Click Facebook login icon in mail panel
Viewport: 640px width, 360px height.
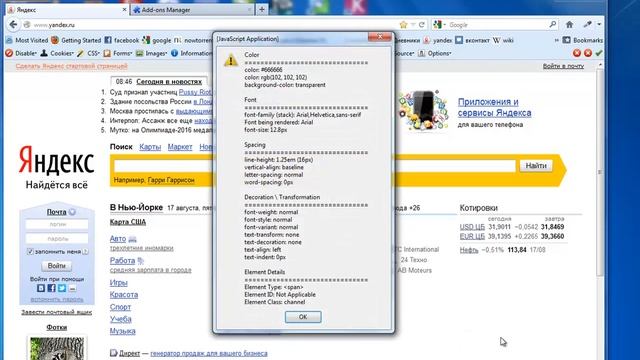pos(51,288)
